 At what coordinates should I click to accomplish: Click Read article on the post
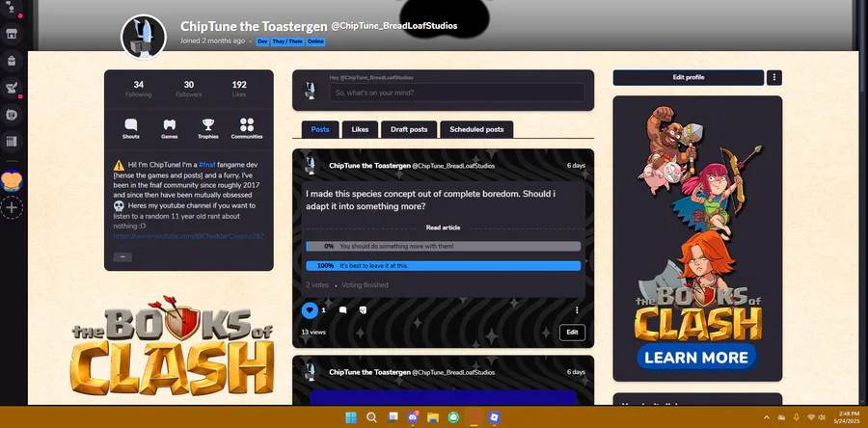pyautogui.click(x=443, y=227)
